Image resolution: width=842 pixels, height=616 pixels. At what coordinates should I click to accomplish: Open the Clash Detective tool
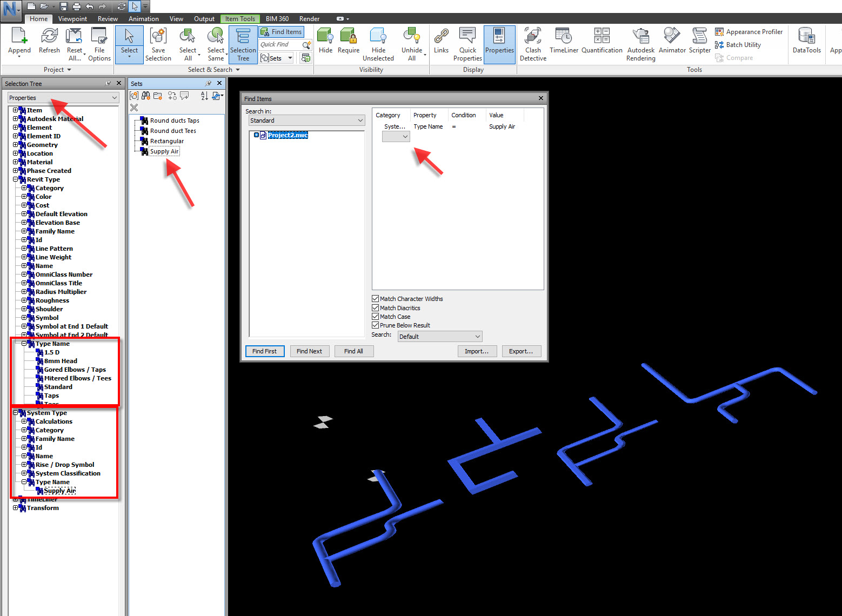tap(532, 43)
